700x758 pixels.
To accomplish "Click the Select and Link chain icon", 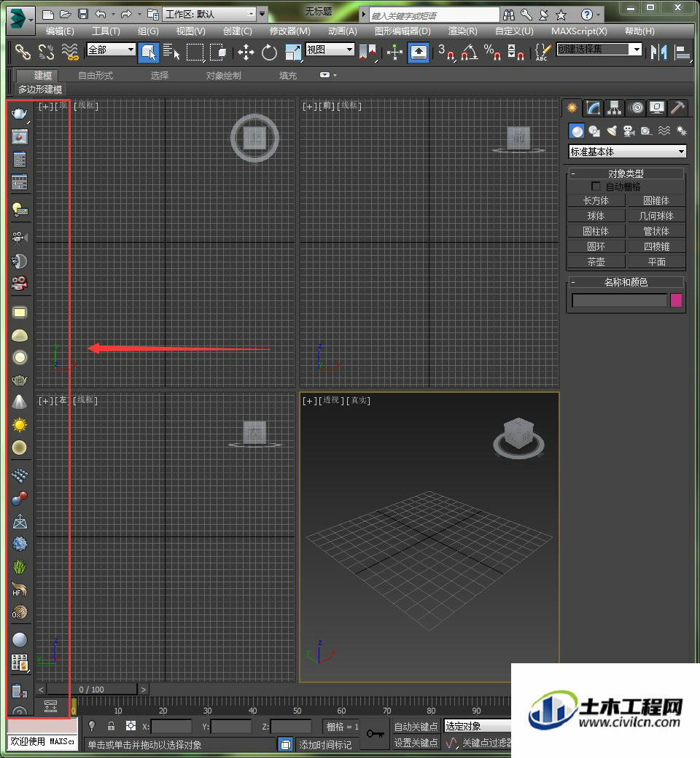I will click(x=23, y=51).
